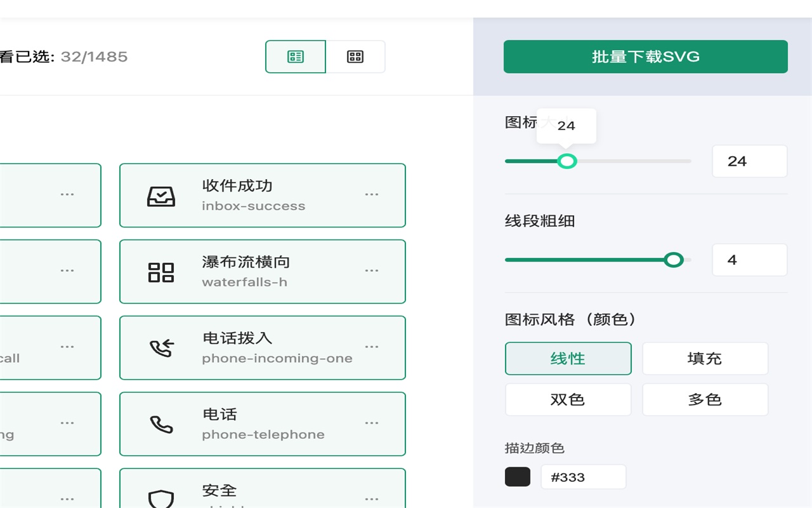Image resolution: width=812 pixels, height=508 pixels.
Task: Click the waterfalls-h grid icon
Action: pyautogui.click(x=161, y=272)
